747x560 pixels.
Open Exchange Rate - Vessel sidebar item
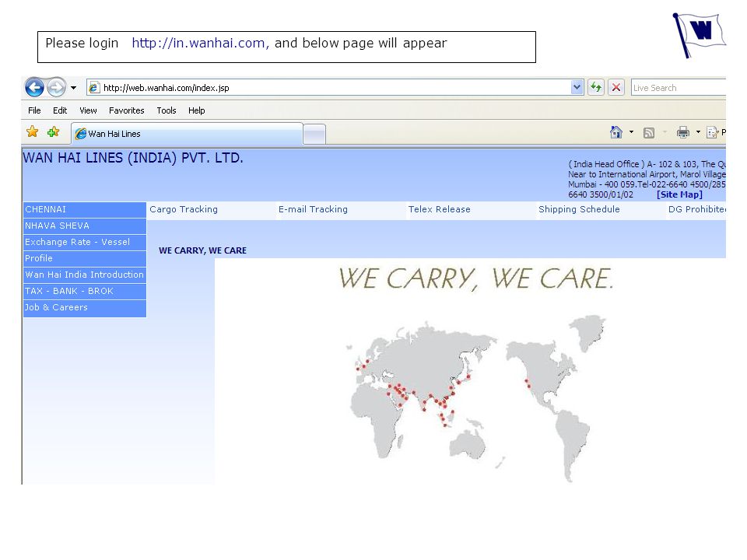pyautogui.click(x=84, y=242)
